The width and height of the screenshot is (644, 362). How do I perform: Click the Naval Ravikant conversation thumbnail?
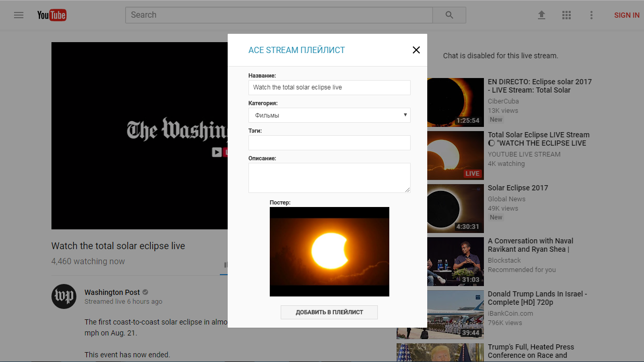(455, 262)
